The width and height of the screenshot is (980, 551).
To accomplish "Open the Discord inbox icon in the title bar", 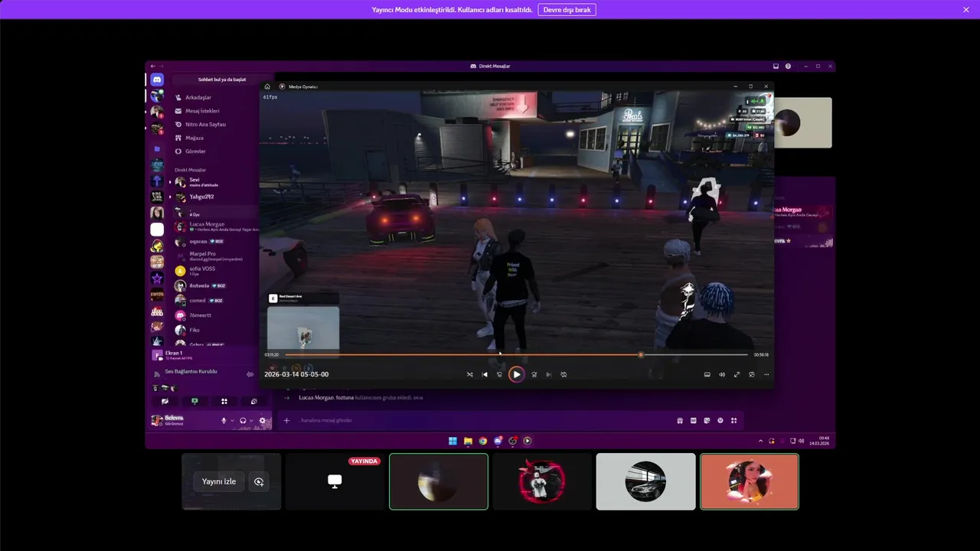I will tap(776, 66).
